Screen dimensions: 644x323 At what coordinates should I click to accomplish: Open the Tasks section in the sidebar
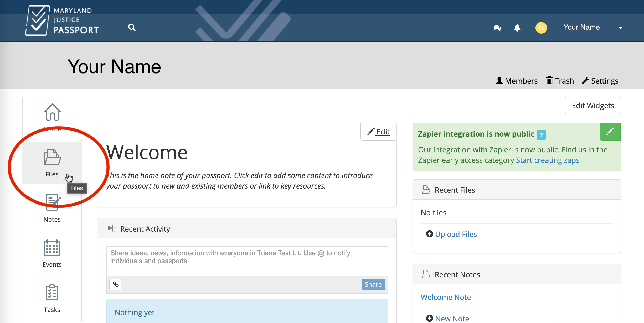click(52, 297)
